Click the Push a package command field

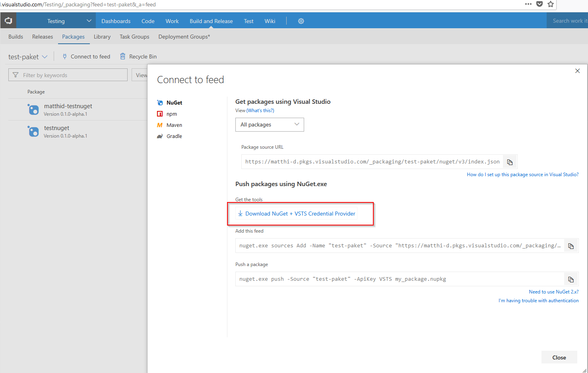400,279
